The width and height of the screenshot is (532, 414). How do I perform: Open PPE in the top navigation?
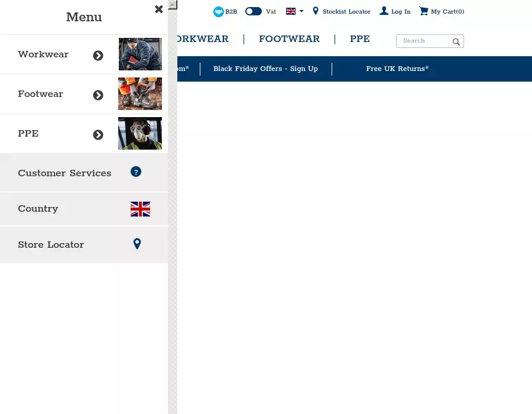[x=359, y=39]
